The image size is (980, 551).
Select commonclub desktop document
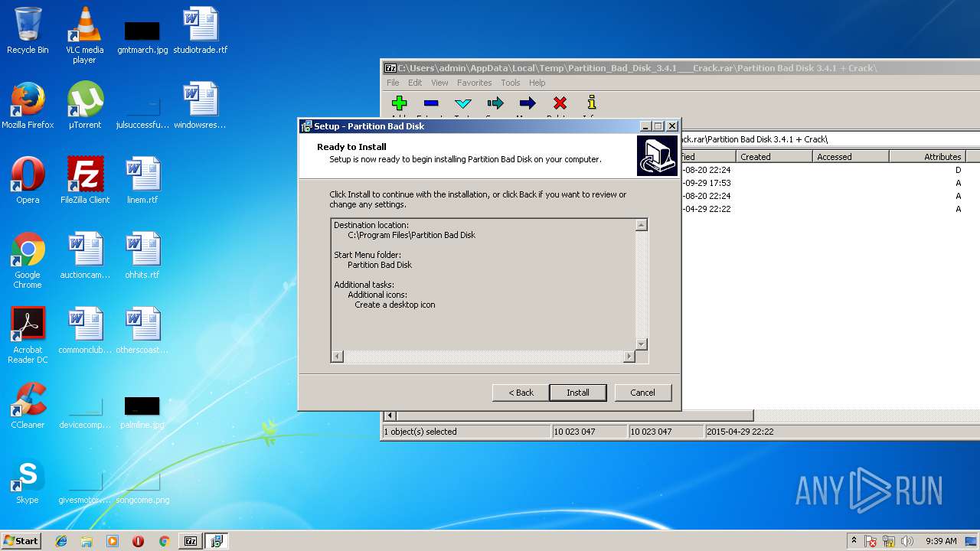click(84, 331)
